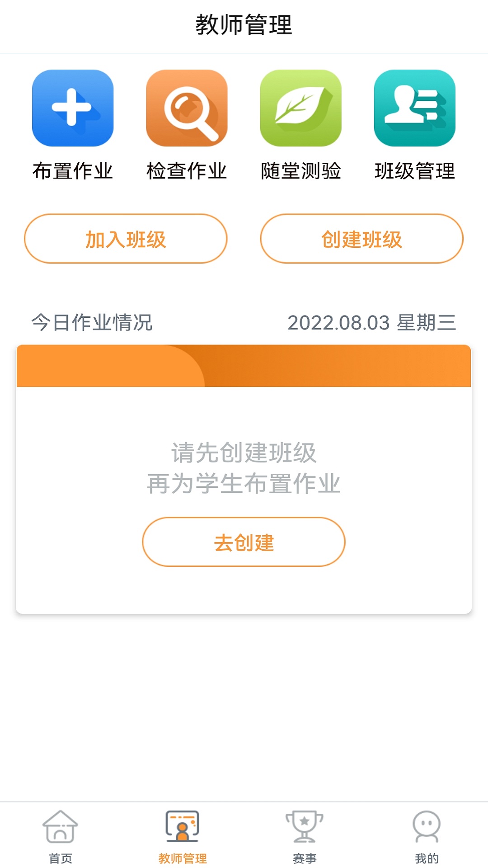Select the green leaf 随堂测验 icon

(300, 108)
